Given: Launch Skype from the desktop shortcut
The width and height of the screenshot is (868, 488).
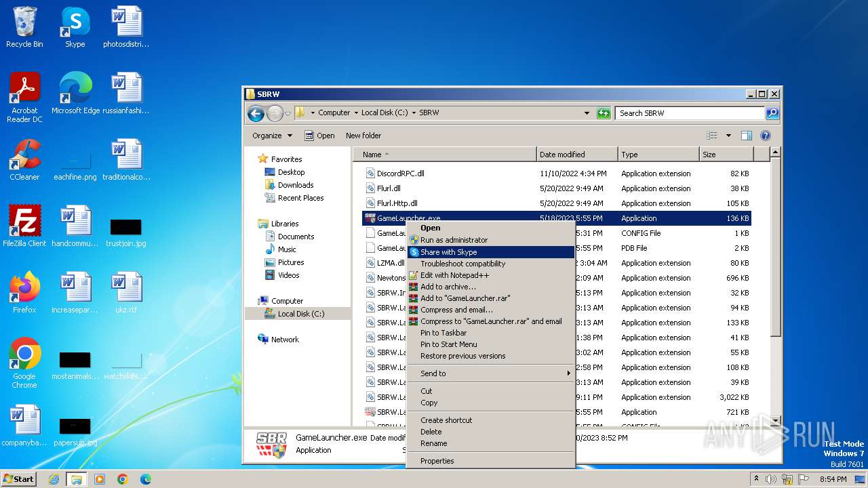Looking at the screenshot, I should tap(75, 28).
